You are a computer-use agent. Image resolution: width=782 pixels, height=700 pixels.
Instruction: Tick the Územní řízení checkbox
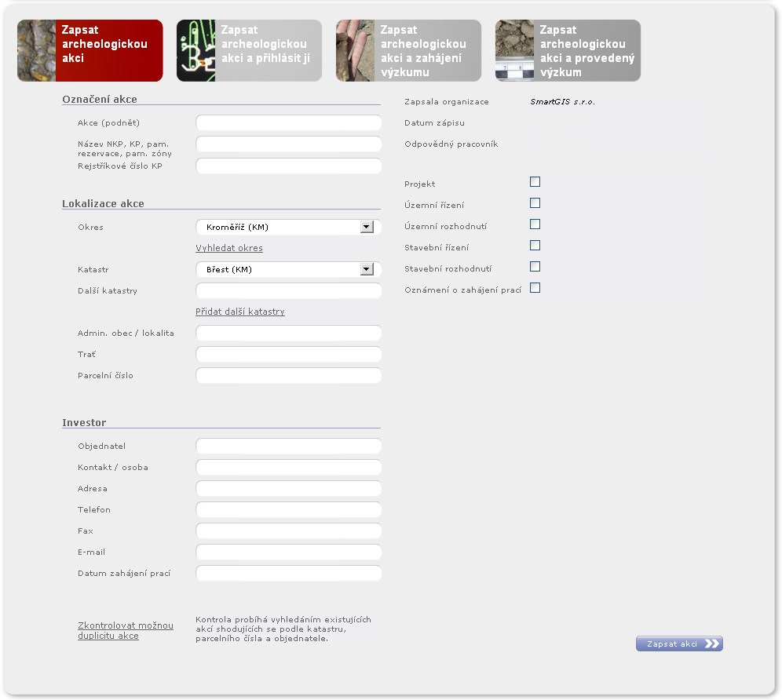[x=535, y=203]
